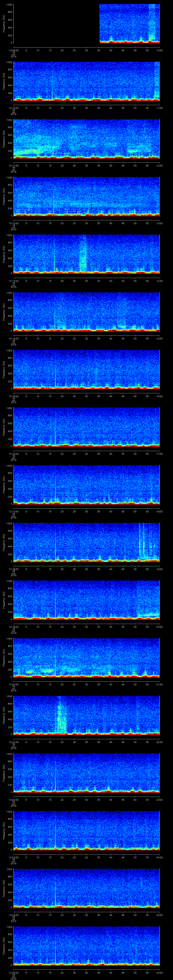Select the 13:13:00 start time label
173x980 pixels.
(13, 281)
